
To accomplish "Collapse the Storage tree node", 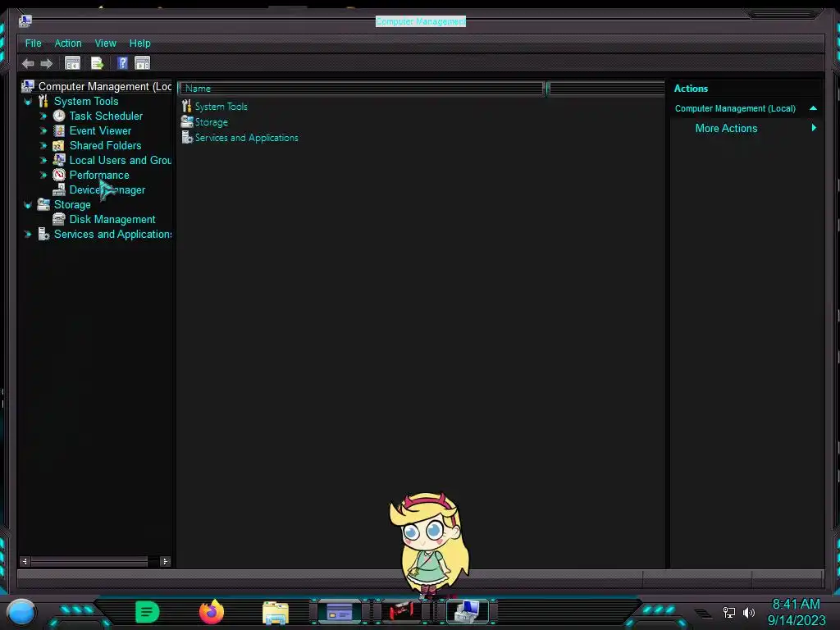I will 28,204.
